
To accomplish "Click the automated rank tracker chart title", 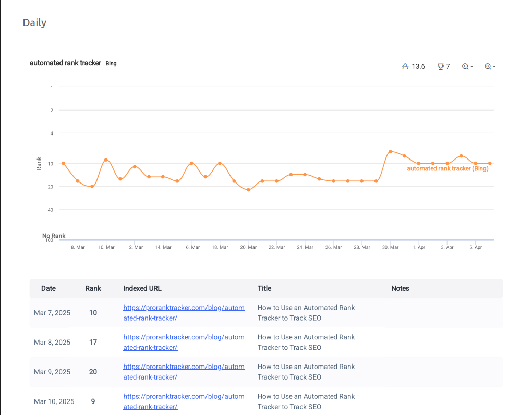I will tap(65, 63).
